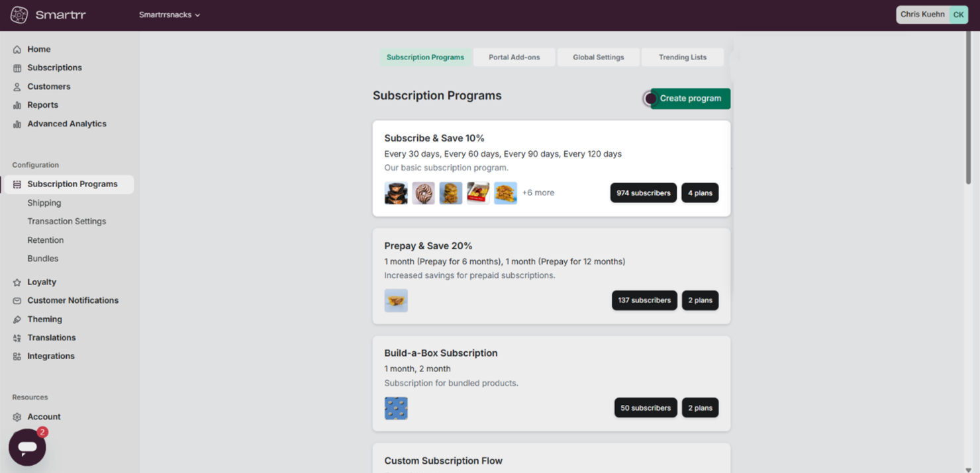Open Reports from the sidebar
Screen dimensions: 980x473
click(x=19, y=105)
